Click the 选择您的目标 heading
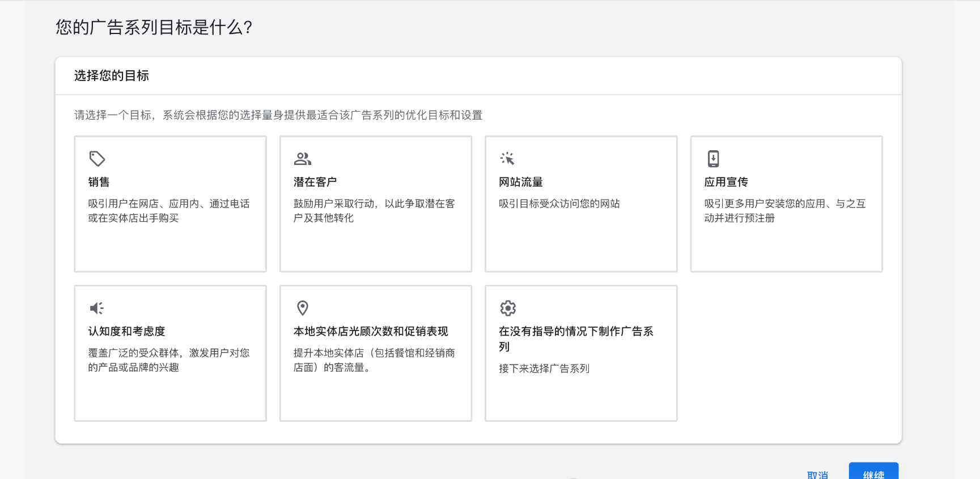This screenshot has width=980, height=479. coord(112,76)
